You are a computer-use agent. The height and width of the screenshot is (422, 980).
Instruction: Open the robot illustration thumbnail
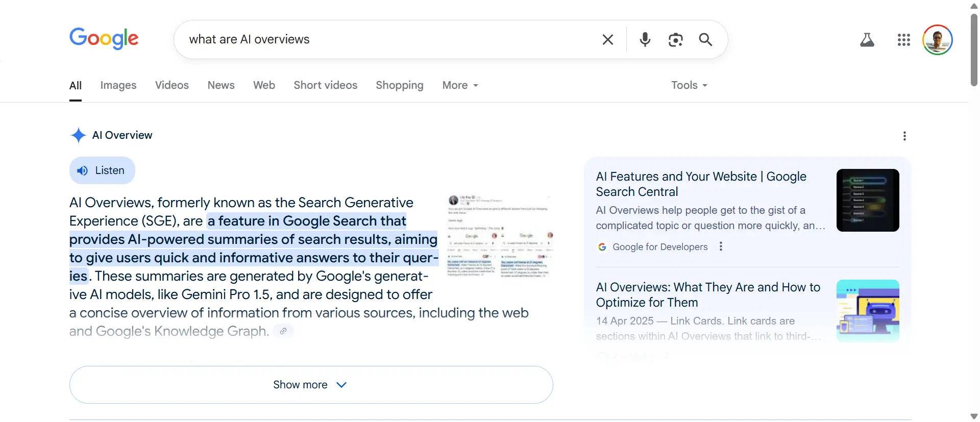tap(868, 311)
